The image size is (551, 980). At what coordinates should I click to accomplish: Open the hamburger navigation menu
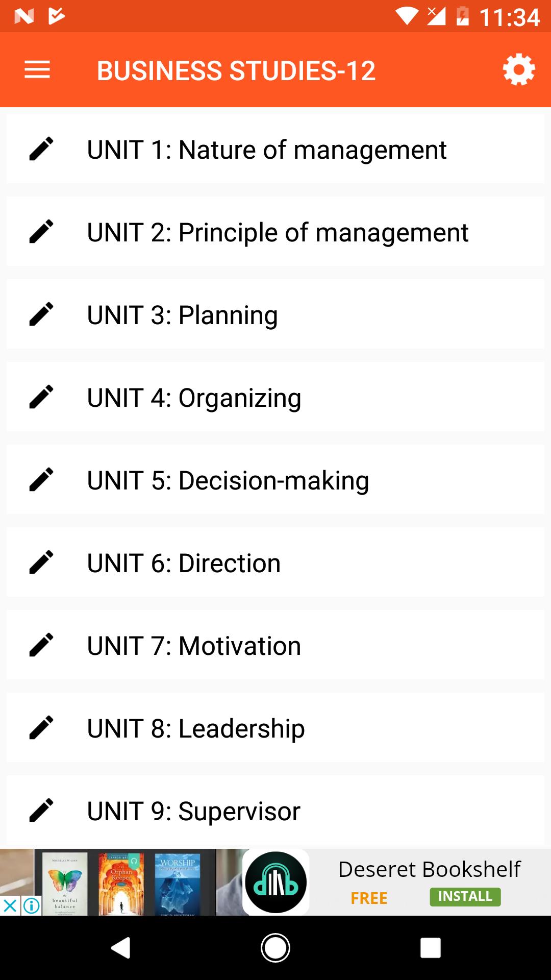click(37, 70)
